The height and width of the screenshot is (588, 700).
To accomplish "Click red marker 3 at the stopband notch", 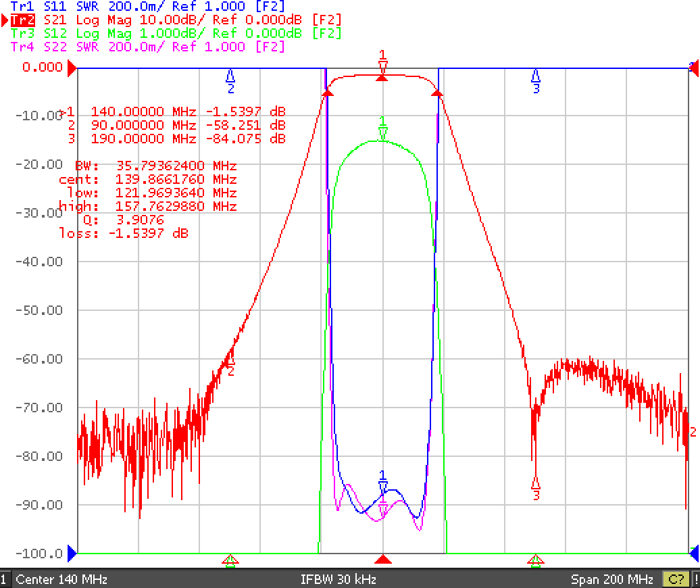I will (x=536, y=488).
